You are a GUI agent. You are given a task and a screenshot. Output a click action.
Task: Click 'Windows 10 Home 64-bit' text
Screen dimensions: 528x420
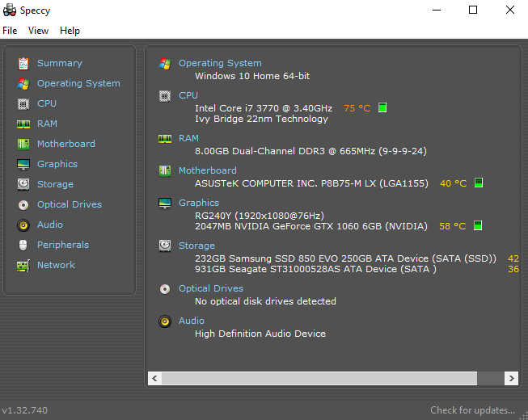(x=252, y=76)
